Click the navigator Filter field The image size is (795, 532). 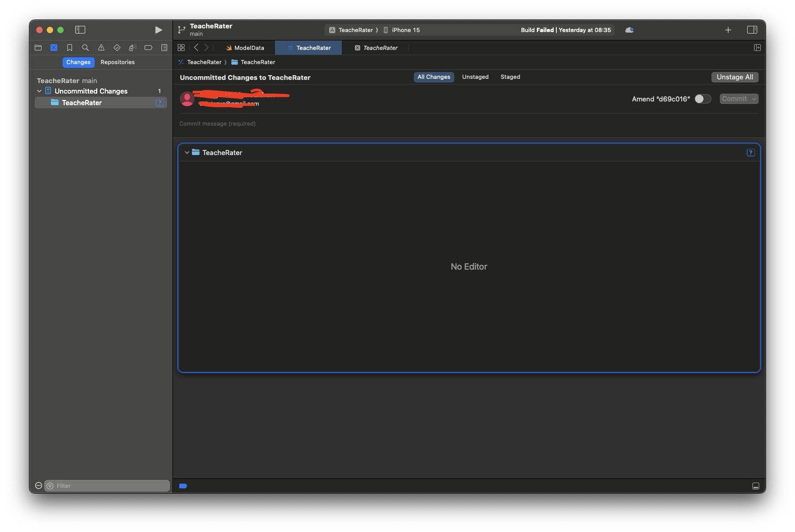tap(107, 486)
